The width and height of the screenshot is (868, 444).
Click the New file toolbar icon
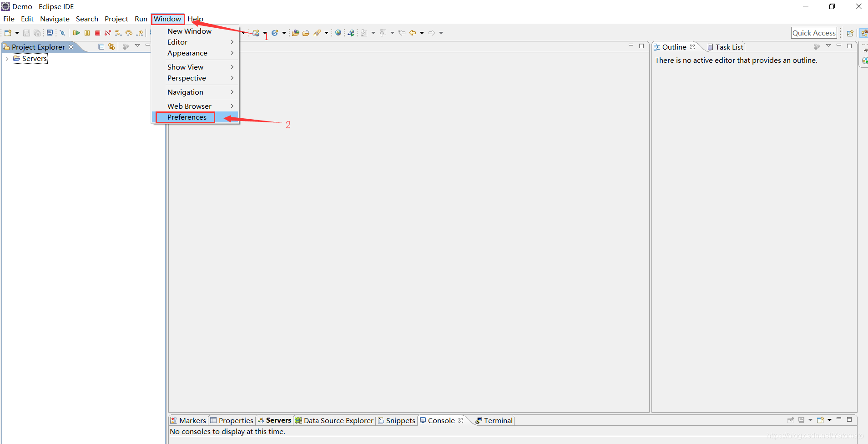tap(8, 33)
